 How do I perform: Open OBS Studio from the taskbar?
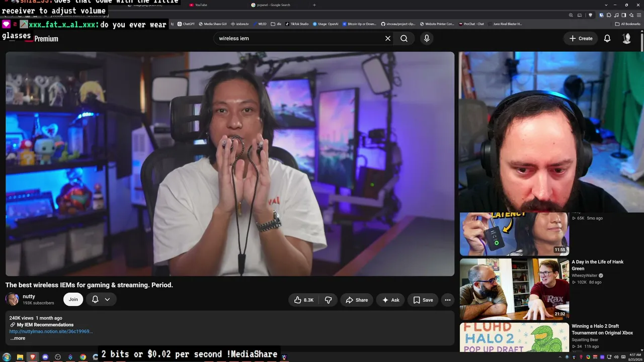[58, 357]
